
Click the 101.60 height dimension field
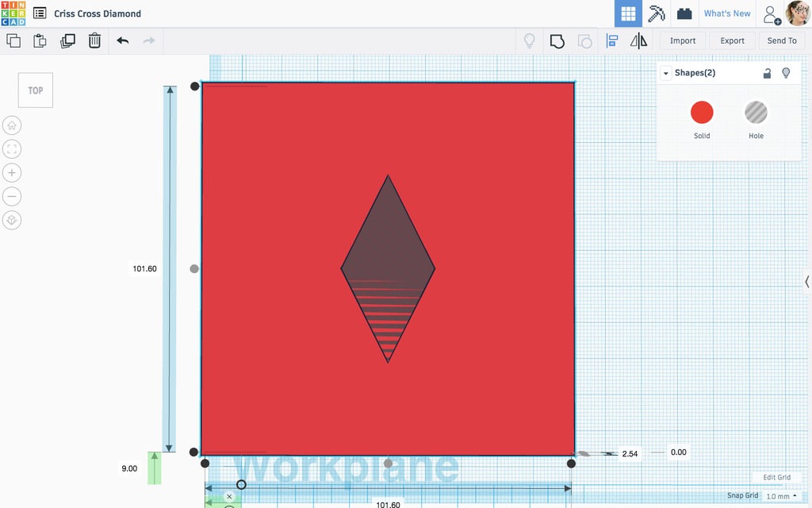coord(144,268)
